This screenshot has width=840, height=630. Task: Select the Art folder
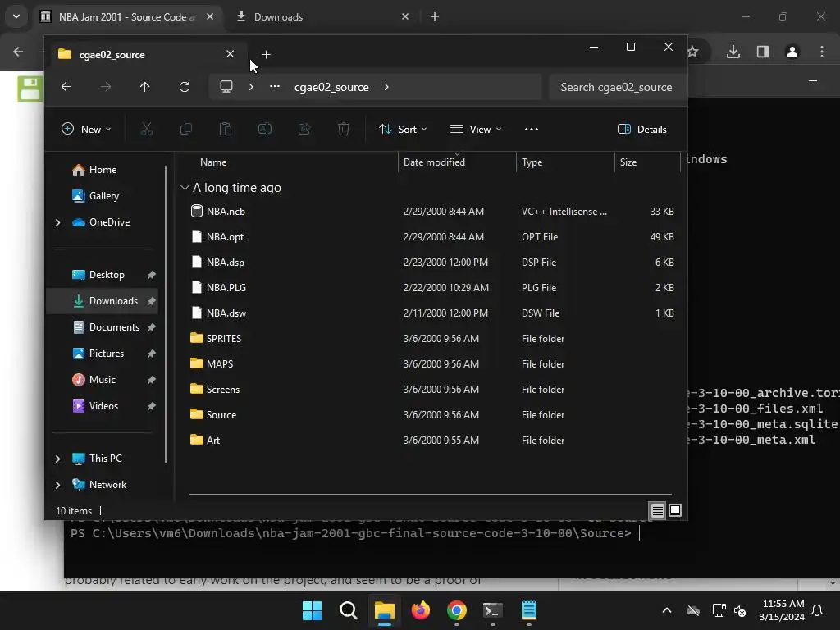tap(433, 441)
